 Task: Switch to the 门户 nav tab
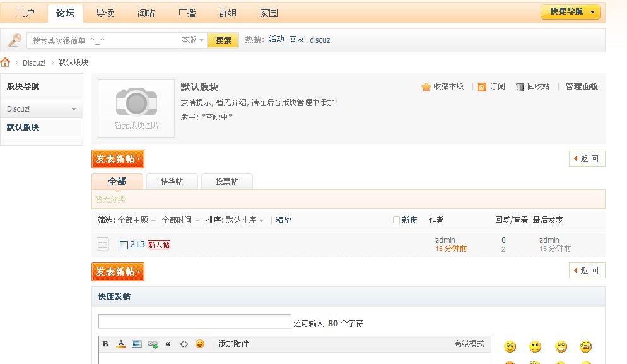26,13
